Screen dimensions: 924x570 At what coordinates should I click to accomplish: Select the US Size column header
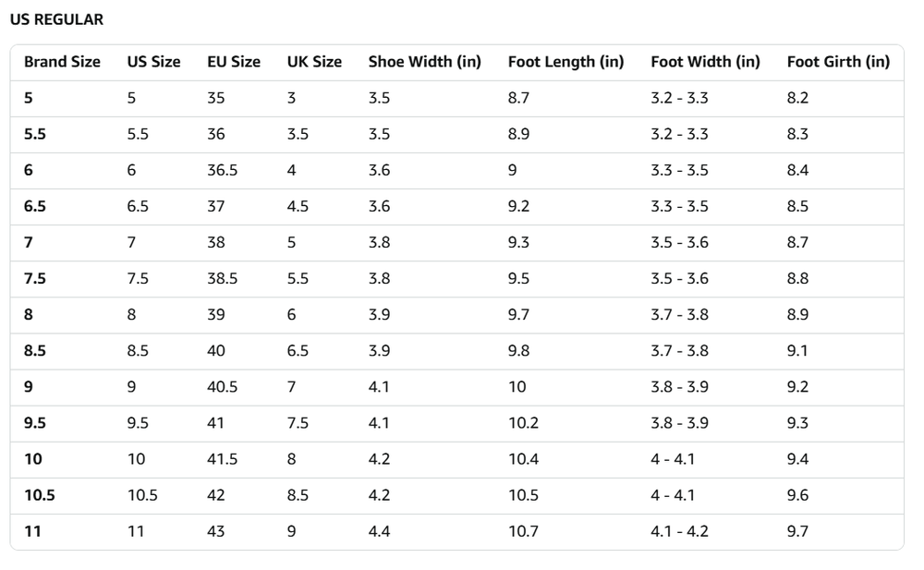(153, 62)
